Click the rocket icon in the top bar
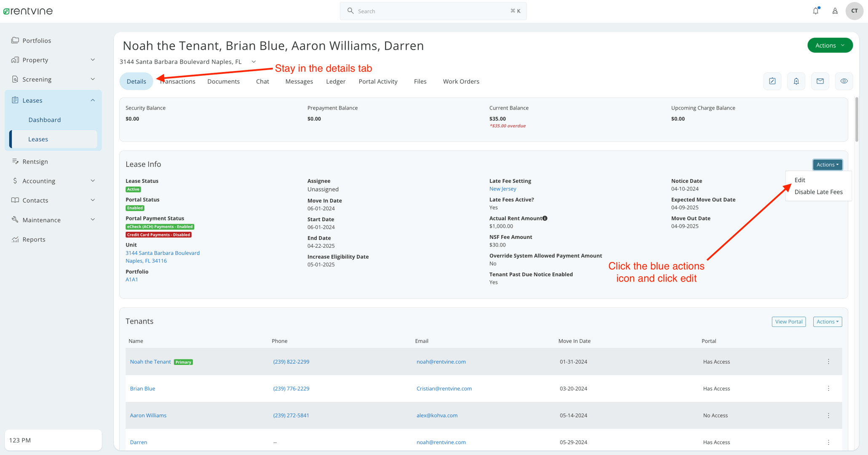868x455 pixels. click(x=835, y=11)
